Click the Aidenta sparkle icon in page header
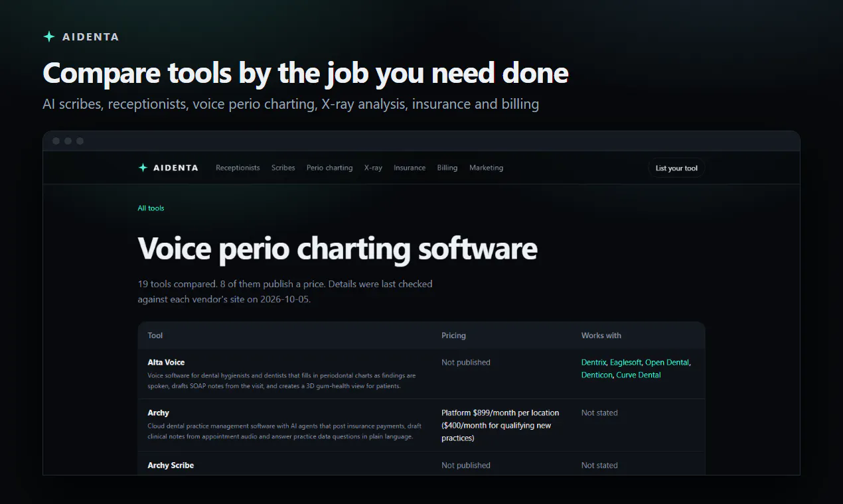The width and height of the screenshot is (843, 504). point(48,36)
